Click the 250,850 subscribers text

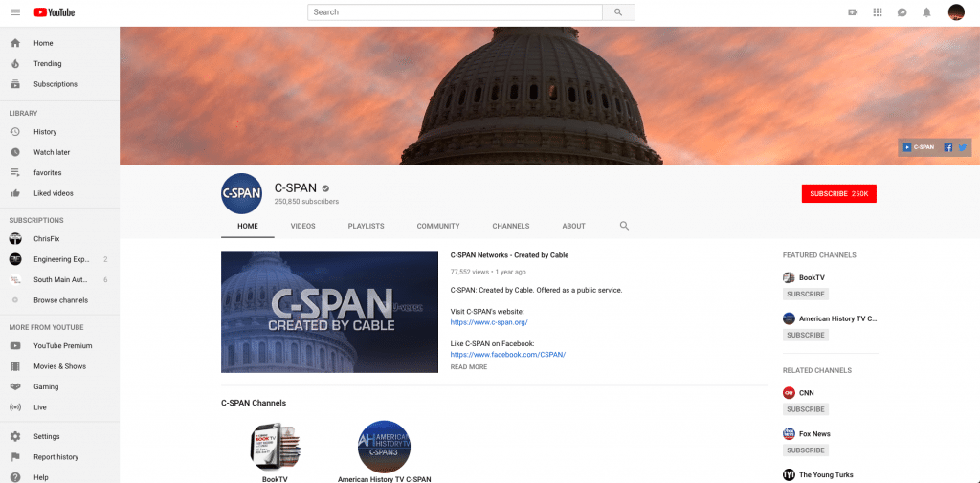click(307, 202)
